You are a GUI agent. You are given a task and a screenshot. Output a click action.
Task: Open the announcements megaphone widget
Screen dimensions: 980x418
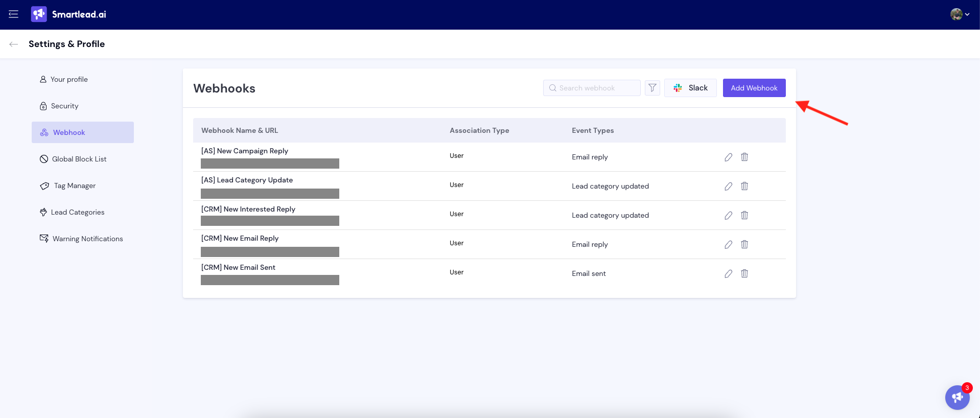click(956, 398)
